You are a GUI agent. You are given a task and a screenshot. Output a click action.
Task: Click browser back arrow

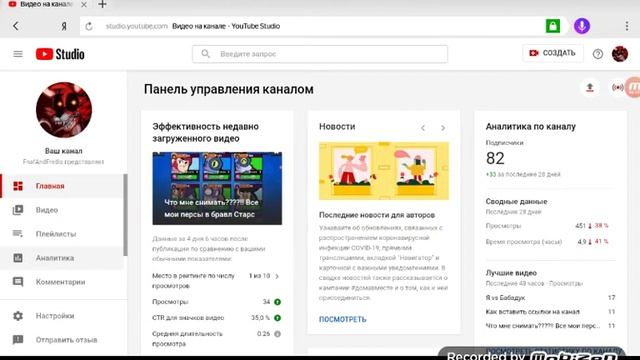coord(16,26)
